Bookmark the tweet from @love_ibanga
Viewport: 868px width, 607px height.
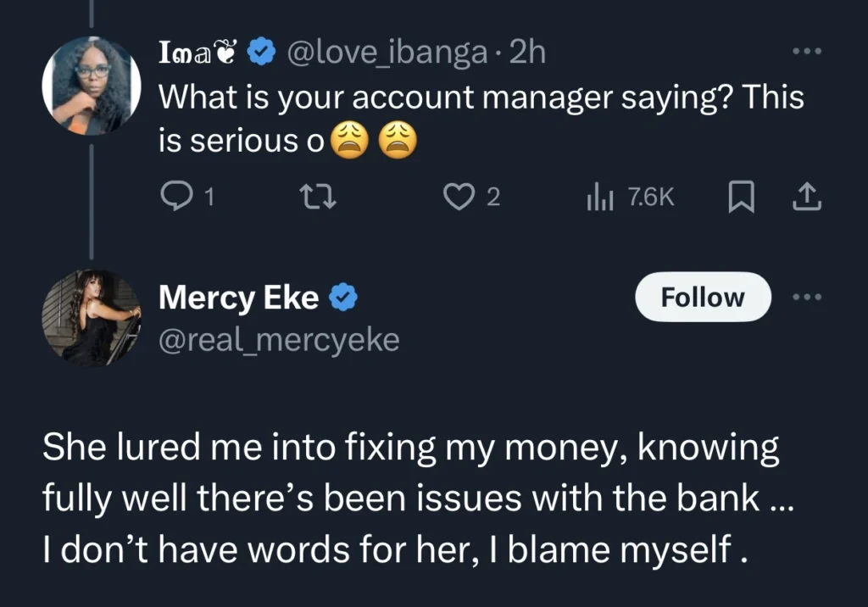click(x=741, y=196)
